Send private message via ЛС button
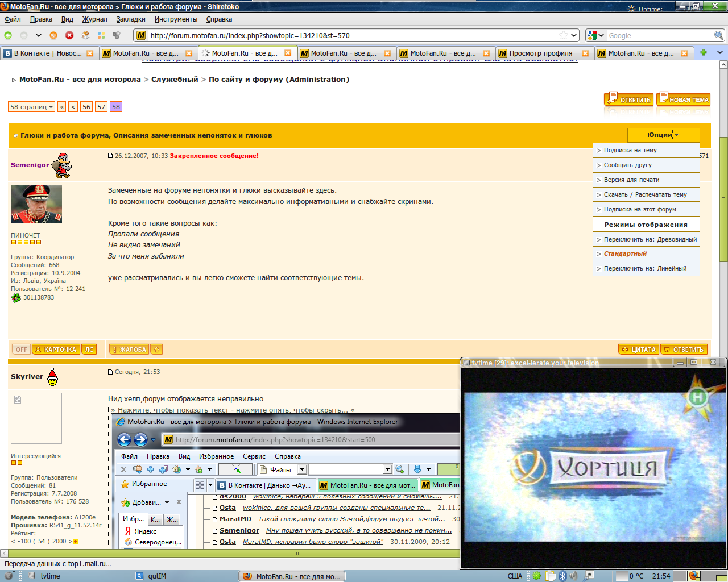The image size is (728, 582). point(89,350)
